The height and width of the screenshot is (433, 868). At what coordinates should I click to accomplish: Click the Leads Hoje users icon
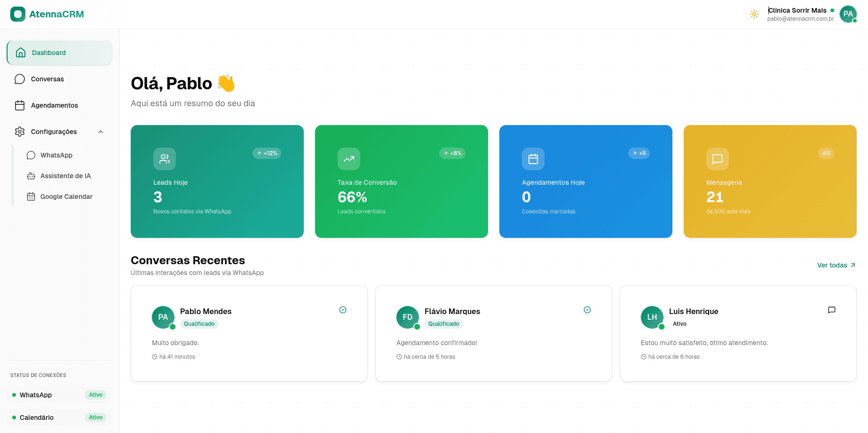coord(164,159)
